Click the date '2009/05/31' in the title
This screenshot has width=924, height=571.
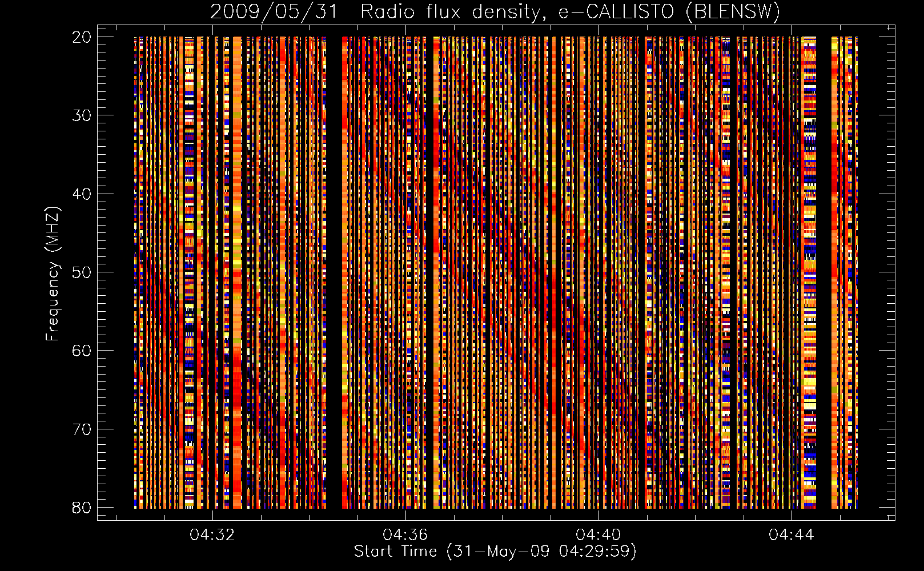tap(274, 11)
